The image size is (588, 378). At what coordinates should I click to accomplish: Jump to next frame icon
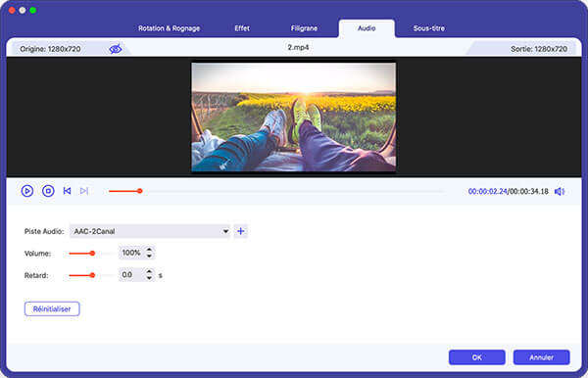coord(84,191)
